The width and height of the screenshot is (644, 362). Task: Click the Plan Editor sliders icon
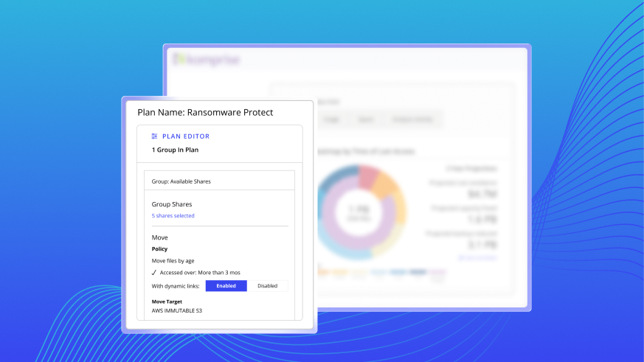pos(154,136)
